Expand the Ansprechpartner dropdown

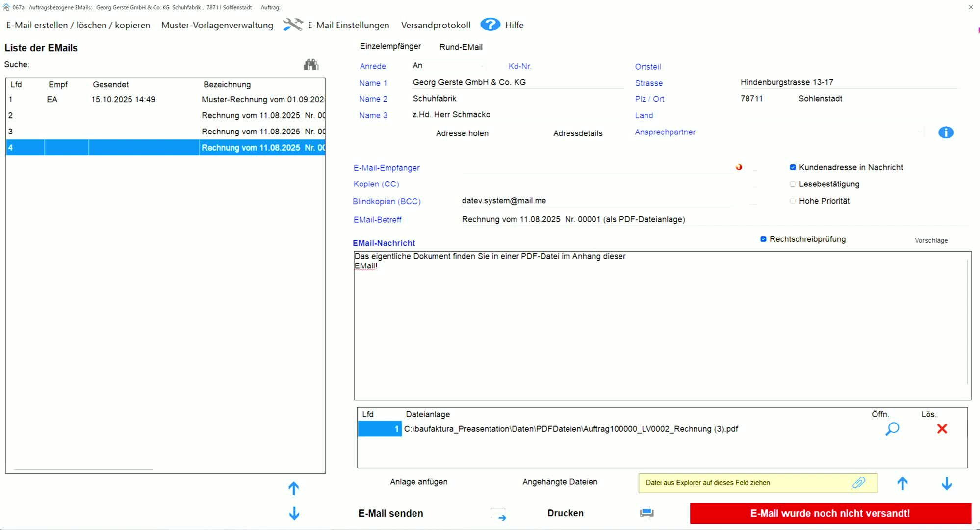[919, 132]
